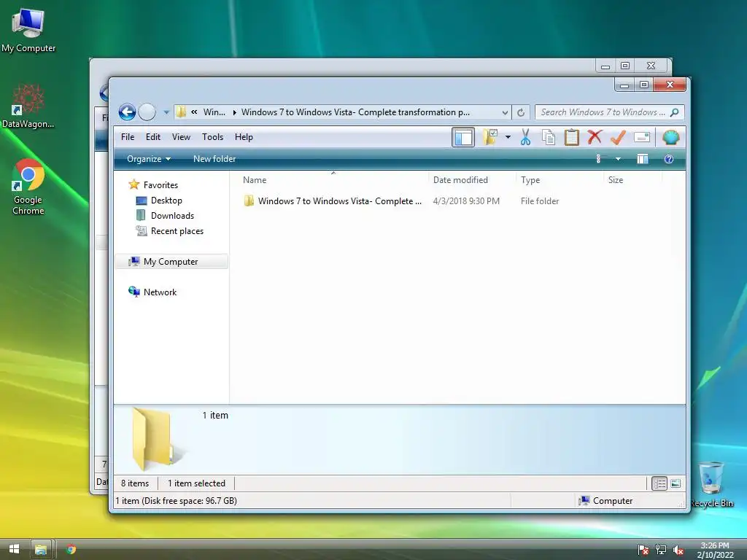Open the Organize dropdown
Viewport: 747px width, 560px height.
(148, 159)
